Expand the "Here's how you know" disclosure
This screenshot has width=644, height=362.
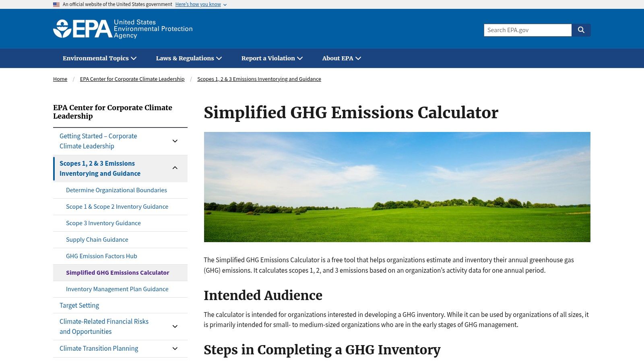click(x=198, y=4)
